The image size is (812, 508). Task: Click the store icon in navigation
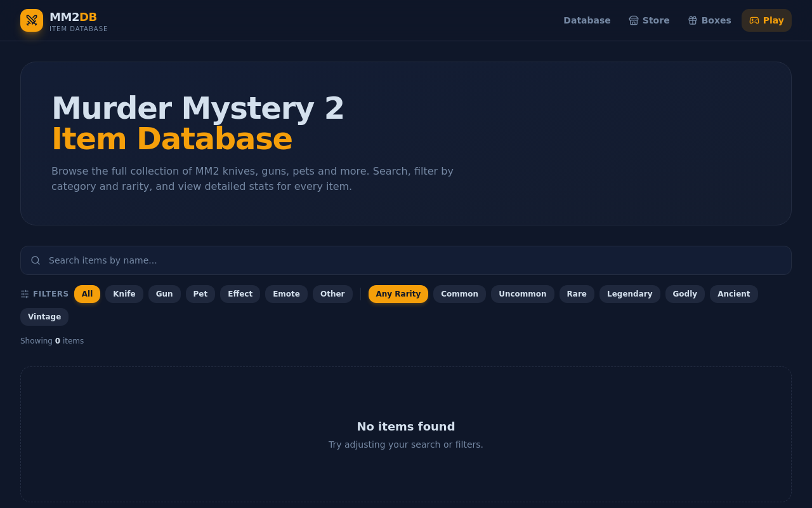634,20
